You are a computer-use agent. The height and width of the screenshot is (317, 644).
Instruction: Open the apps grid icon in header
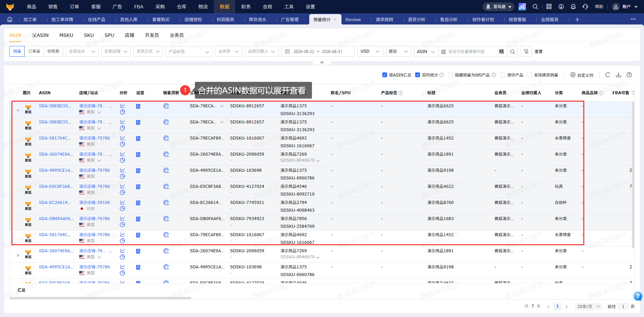point(549,7)
